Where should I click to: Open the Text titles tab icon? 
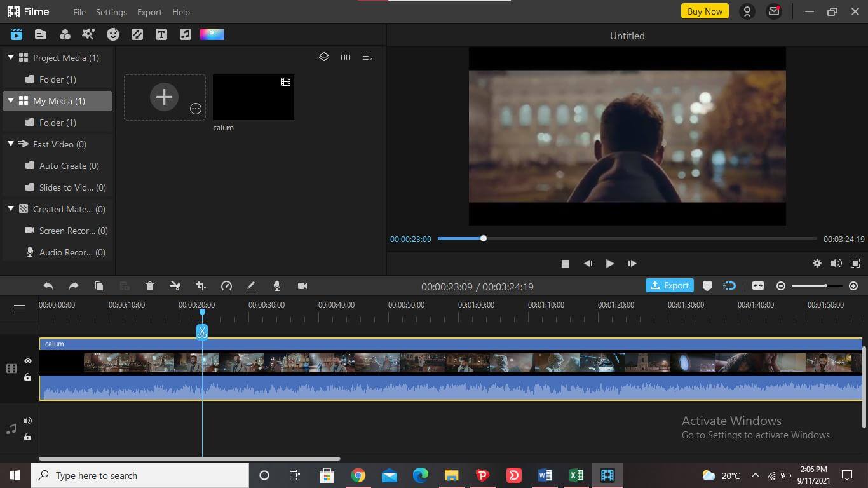coord(161,34)
